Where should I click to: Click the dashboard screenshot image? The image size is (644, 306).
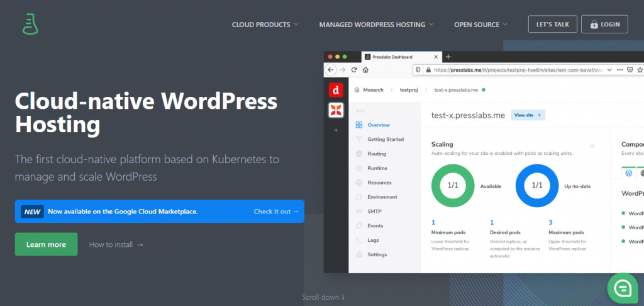[x=484, y=162]
